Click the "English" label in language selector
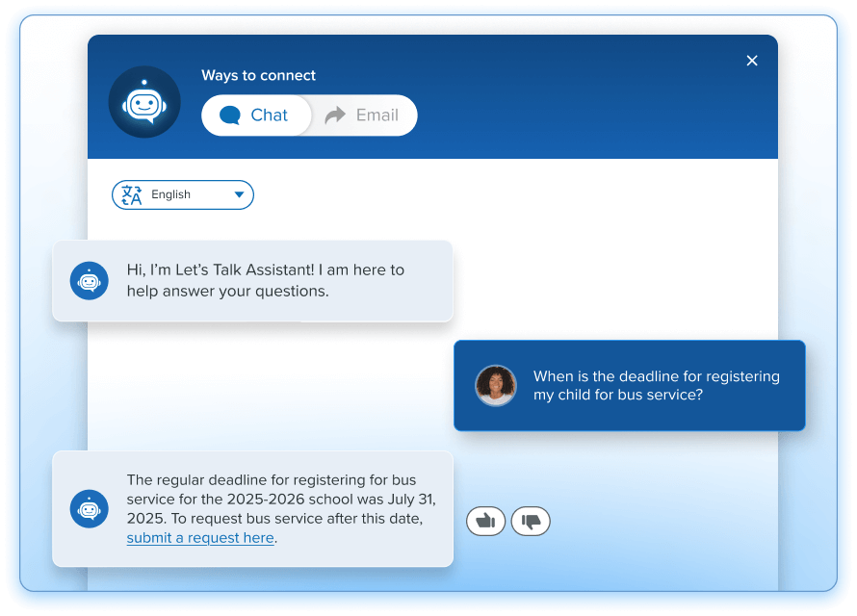This screenshot has height=616, width=857. (171, 194)
